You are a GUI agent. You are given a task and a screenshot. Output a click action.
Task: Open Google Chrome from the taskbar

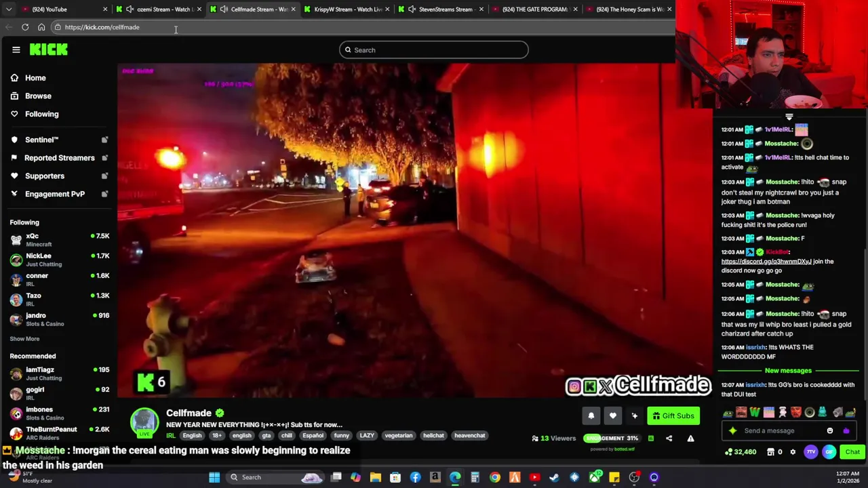pos(495,477)
